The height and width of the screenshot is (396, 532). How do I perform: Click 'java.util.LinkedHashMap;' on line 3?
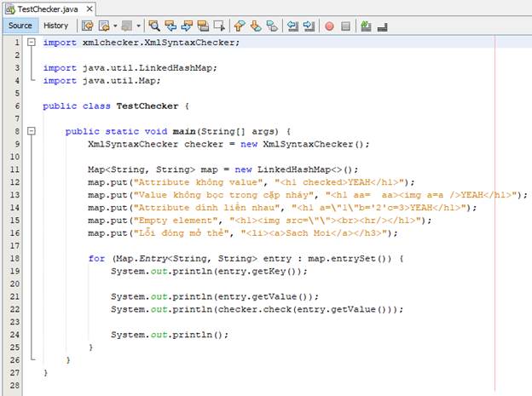[150, 68]
